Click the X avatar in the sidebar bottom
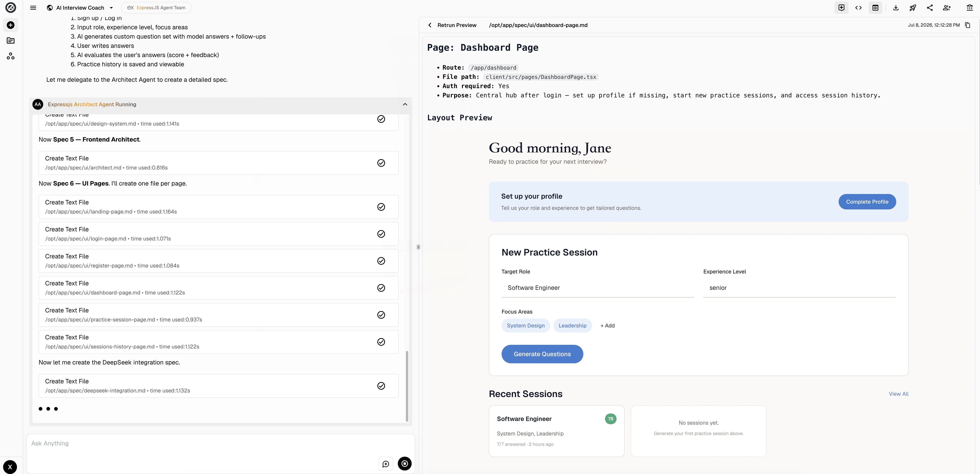 [x=10, y=467]
